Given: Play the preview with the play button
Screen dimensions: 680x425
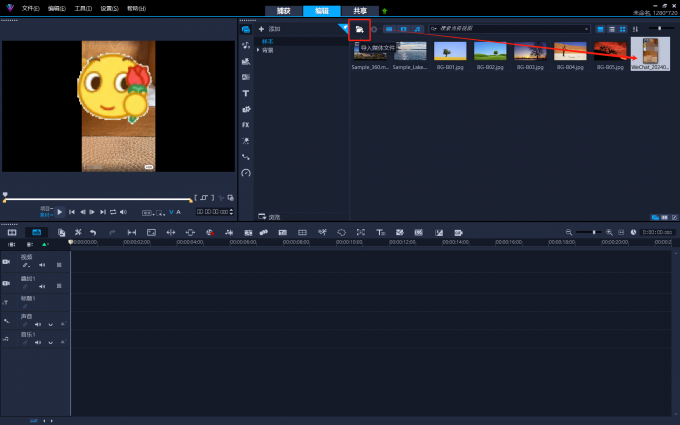Looking at the screenshot, I should (60, 212).
